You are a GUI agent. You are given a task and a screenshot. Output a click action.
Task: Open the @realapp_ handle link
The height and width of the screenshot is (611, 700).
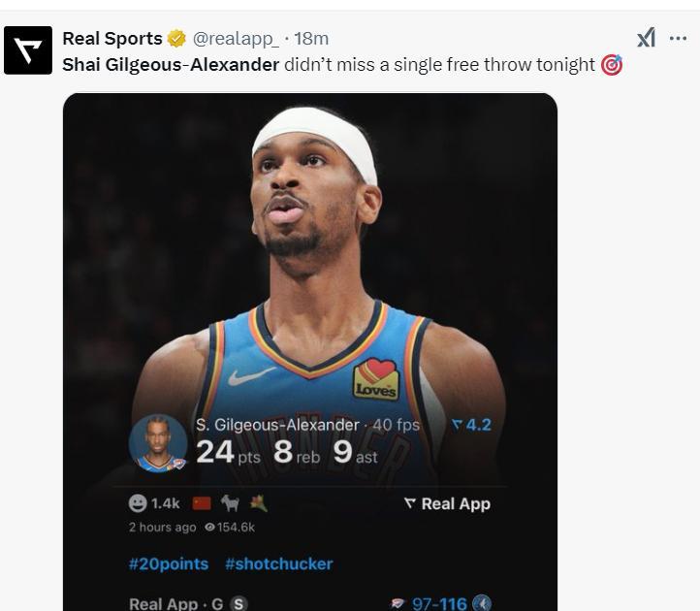(x=236, y=39)
